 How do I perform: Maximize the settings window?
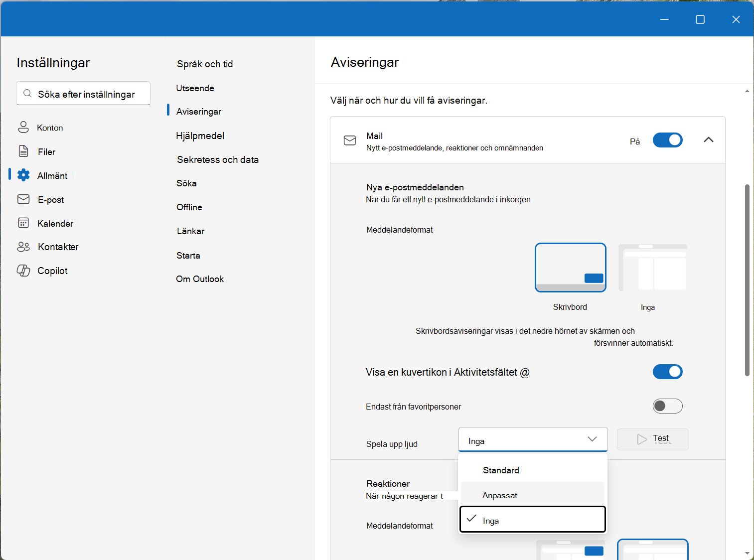pyautogui.click(x=700, y=19)
